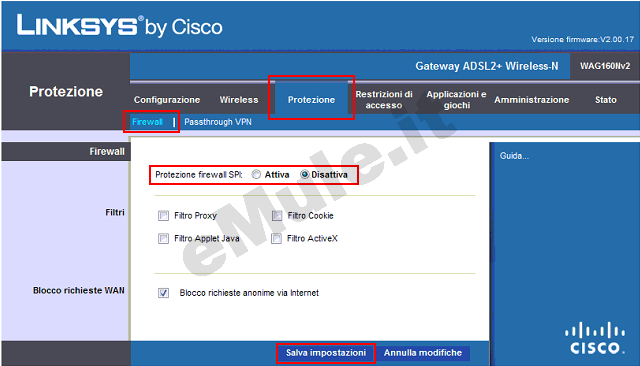The image size is (640, 366).
Task: Click the large Protezione page heading
Action: coord(66,92)
